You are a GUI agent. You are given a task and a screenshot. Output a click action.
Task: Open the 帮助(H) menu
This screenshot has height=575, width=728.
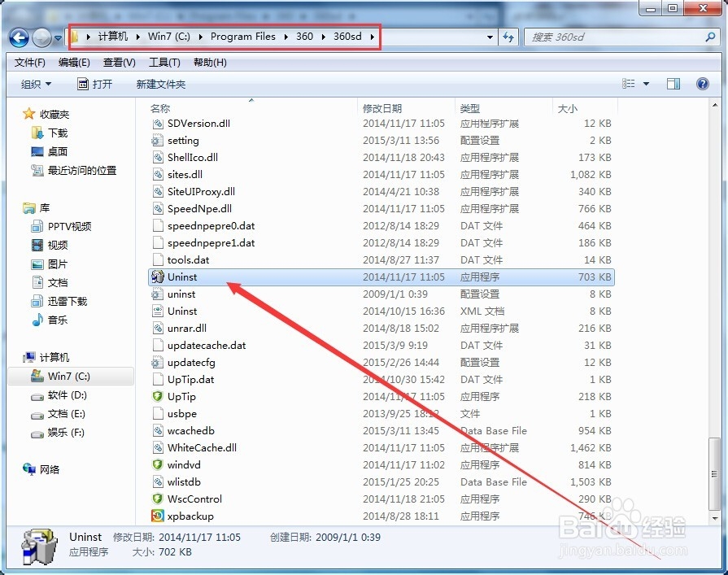(x=210, y=62)
